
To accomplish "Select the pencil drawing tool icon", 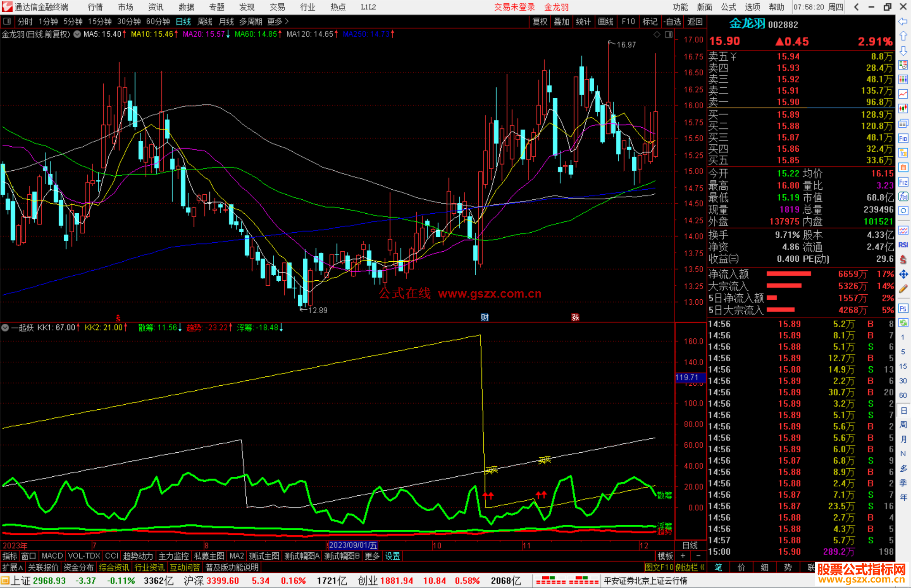I will pyautogui.click(x=903, y=289).
